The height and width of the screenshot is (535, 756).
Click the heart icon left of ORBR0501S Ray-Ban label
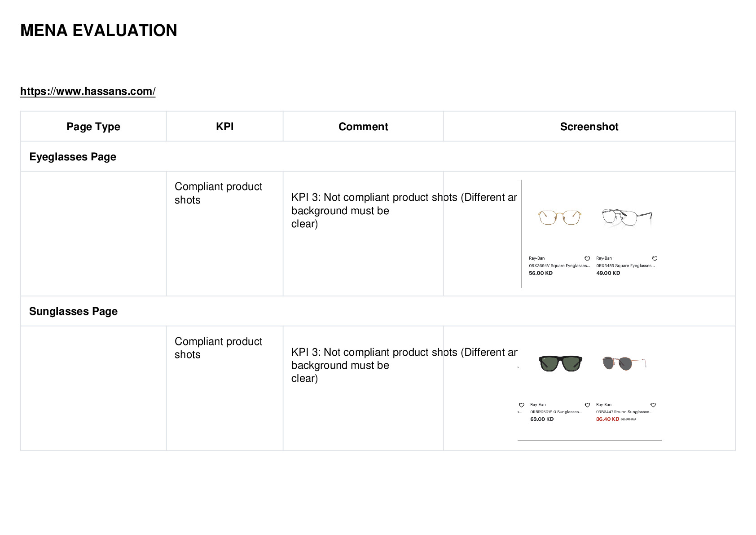pos(522,405)
